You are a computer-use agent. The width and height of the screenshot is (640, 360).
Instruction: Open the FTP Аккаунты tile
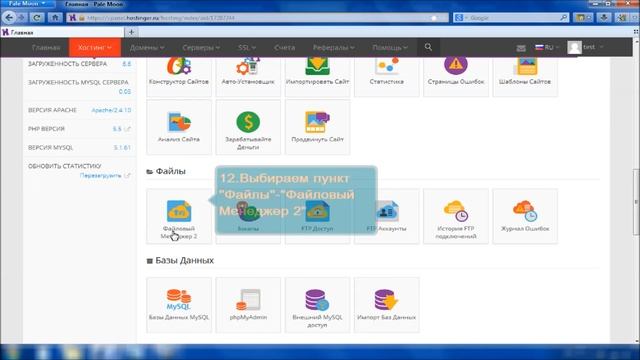pyautogui.click(x=387, y=216)
